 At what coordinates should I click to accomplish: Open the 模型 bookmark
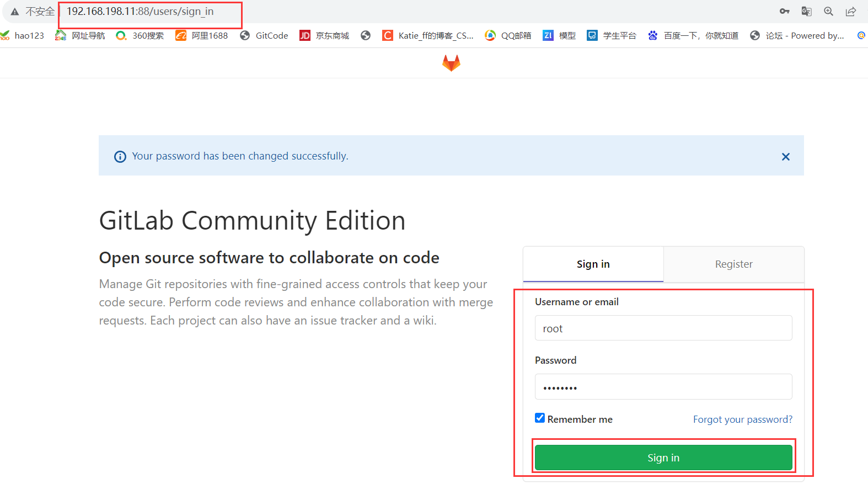coord(559,35)
